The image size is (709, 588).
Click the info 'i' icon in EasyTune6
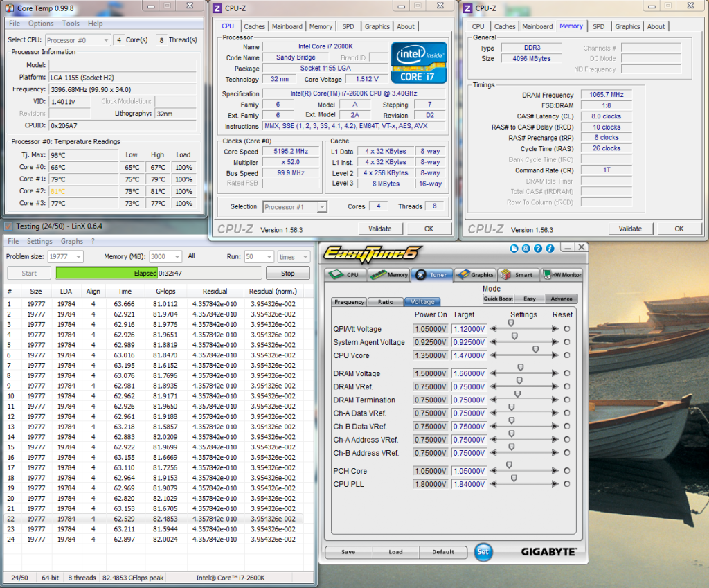click(x=550, y=249)
